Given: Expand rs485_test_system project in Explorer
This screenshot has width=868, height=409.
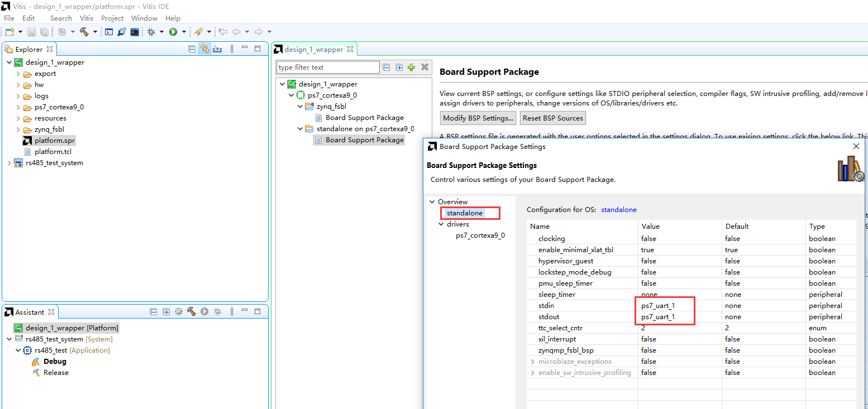Looking at the screenshot, I should point(9,163).
